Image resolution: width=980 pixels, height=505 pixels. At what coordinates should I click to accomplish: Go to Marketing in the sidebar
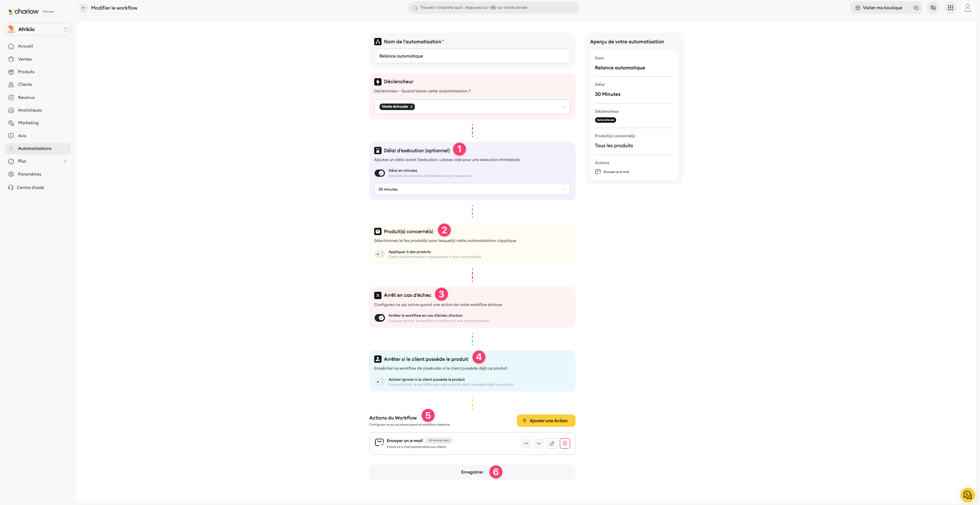(x=28, y=123)
